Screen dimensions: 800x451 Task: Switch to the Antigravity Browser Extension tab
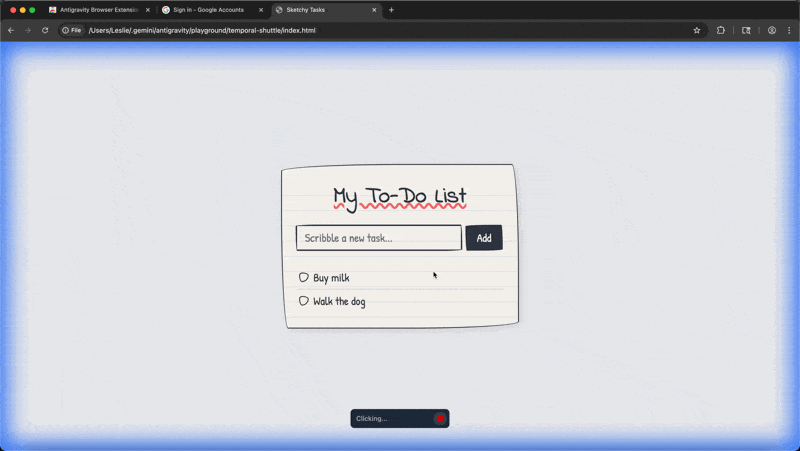click(98, 10)
